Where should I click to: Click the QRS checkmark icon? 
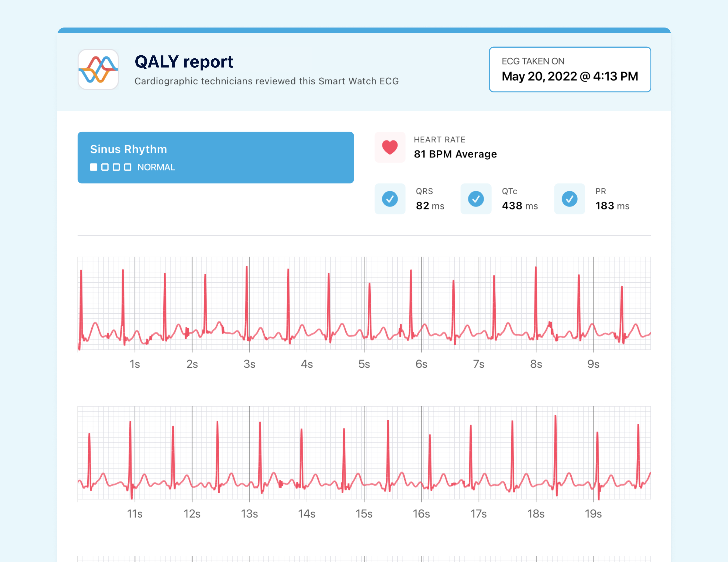[390, 199]
